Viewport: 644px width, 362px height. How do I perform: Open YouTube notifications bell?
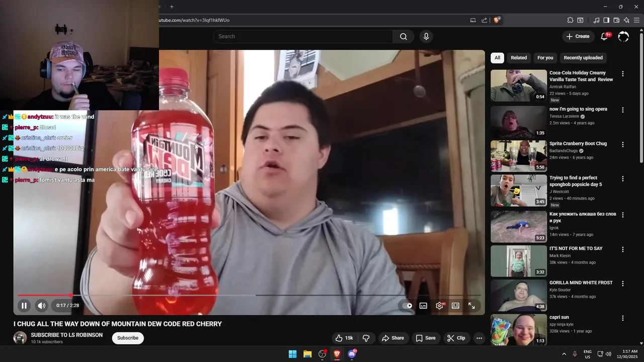pyautogui.click(x=605, y=36)
